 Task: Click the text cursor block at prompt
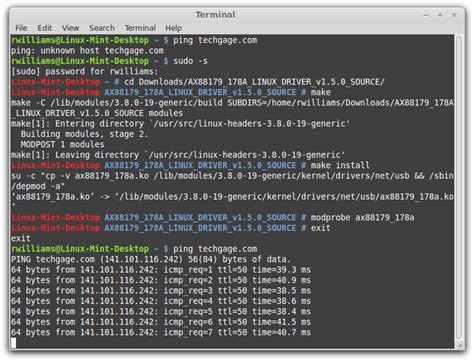[x=13, y=343]
